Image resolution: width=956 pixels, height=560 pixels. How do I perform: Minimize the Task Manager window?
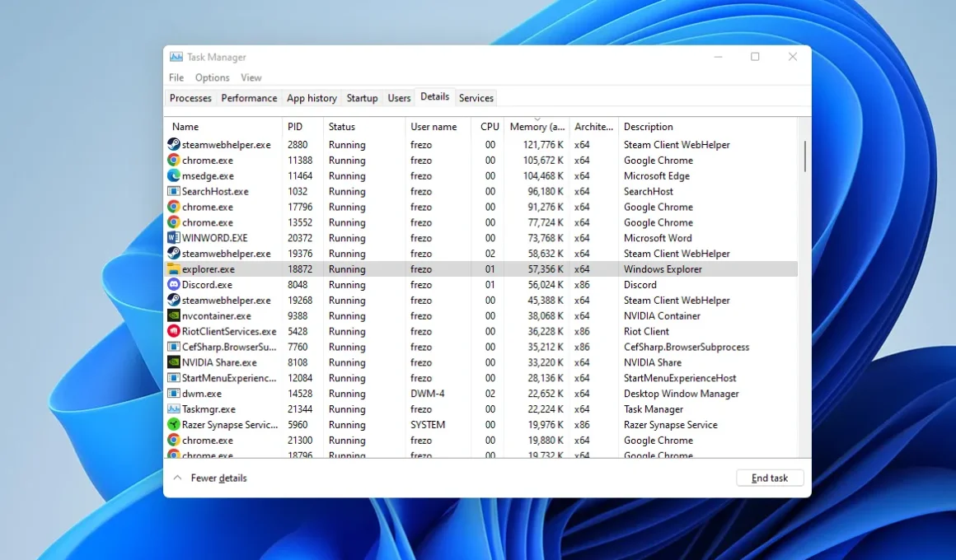718,57
